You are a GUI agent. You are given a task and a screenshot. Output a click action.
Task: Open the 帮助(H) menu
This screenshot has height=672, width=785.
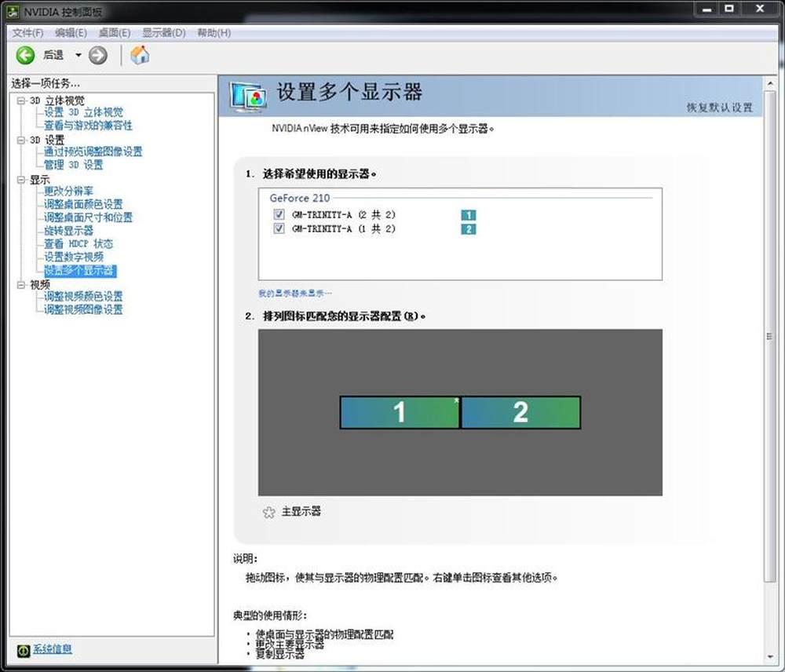pyautogui.click(x=214, y=33)
